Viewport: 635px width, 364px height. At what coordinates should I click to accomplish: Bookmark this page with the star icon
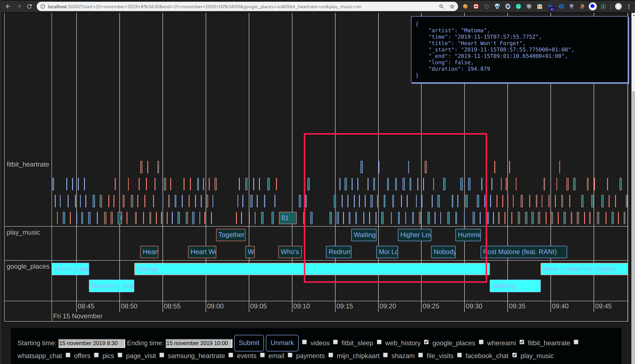[452, 6]
